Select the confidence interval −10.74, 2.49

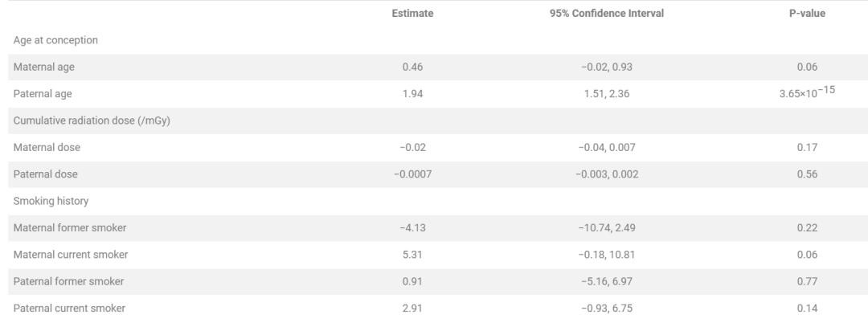click(607, 228)
